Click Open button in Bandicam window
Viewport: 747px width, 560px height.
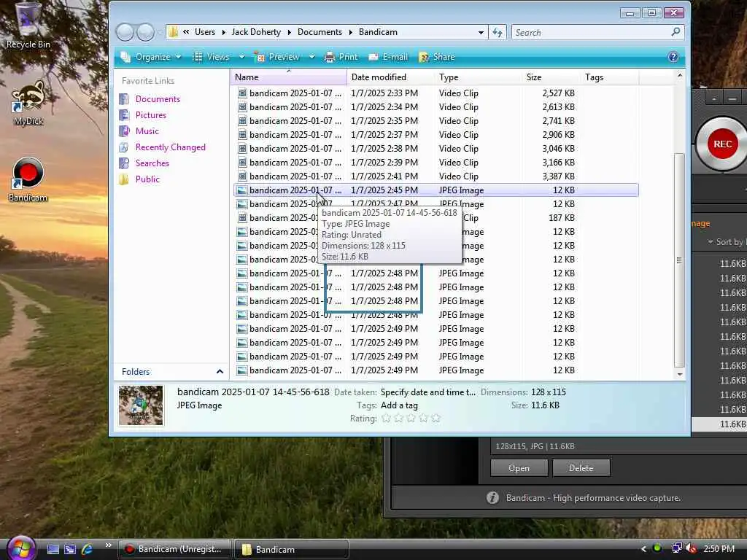pyautogui.click(x=519, y=468)
